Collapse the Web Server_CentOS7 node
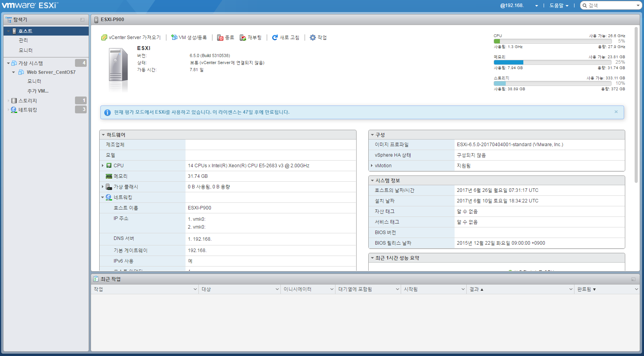Screen dimensions: 644x356 [x=14, y=72]
